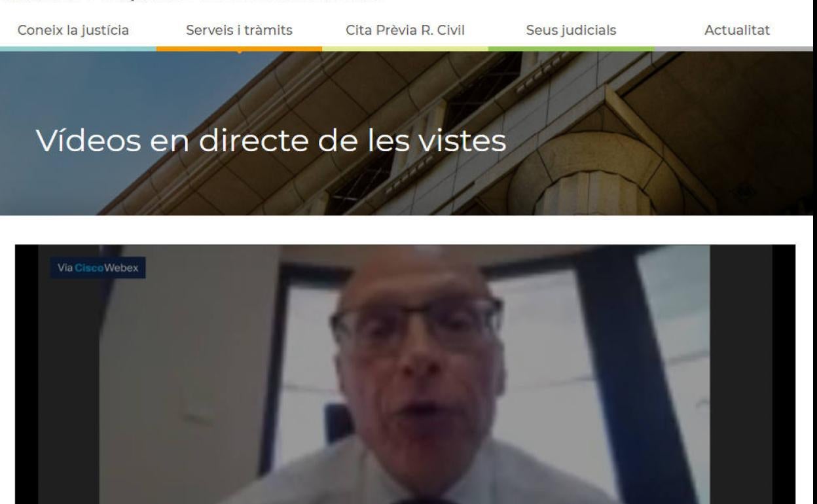
Task: Click the yellow-green bar below Cita Prèvia R. Civil
Action: click(x=405, y=48)
